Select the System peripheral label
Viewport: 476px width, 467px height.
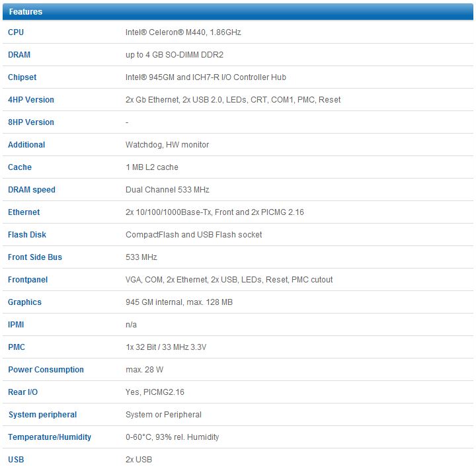coord(42,414)
